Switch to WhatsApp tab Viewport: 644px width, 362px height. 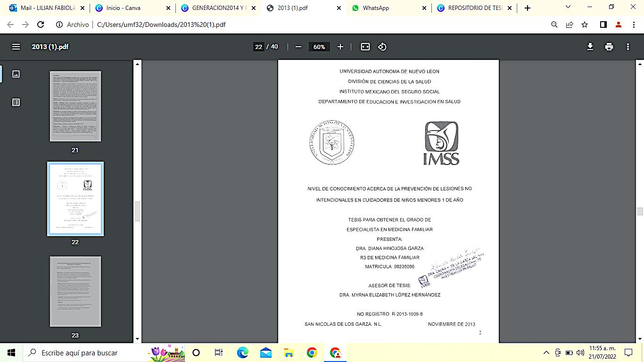pyautogui.click(x=389, y=8)
